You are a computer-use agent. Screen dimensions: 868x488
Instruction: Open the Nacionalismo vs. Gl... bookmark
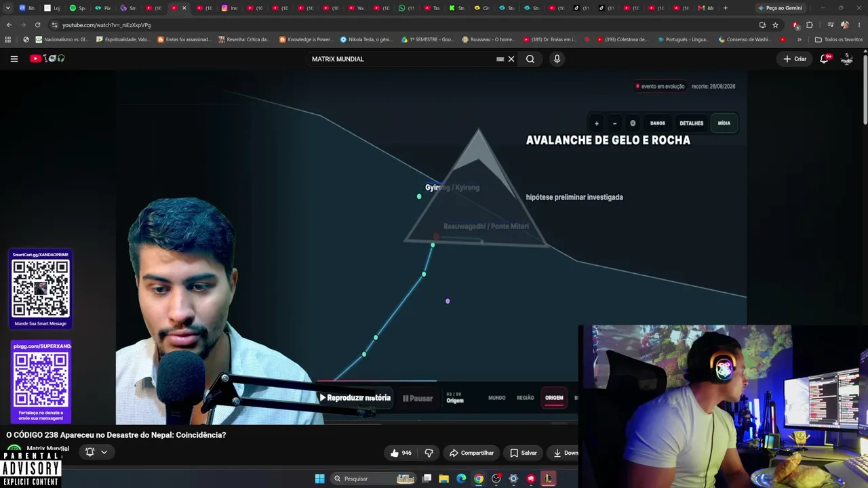point(62,39)
